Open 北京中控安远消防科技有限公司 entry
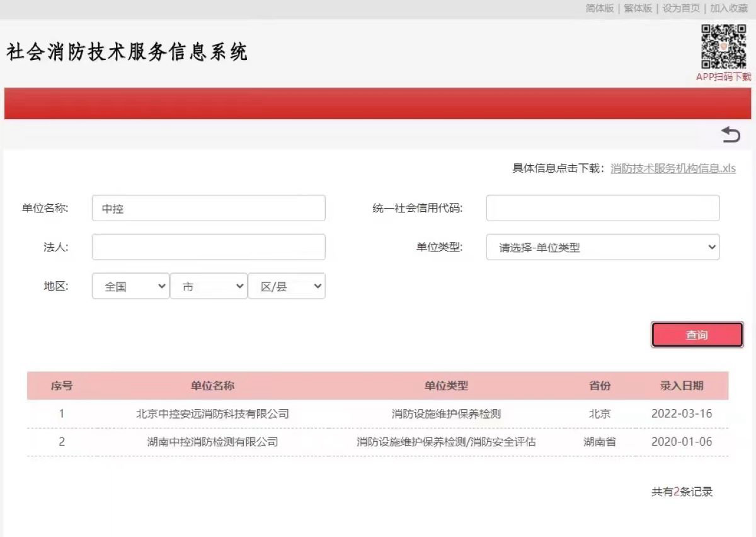The width and height of the screenshot is (756, 537). pos(212,414)
